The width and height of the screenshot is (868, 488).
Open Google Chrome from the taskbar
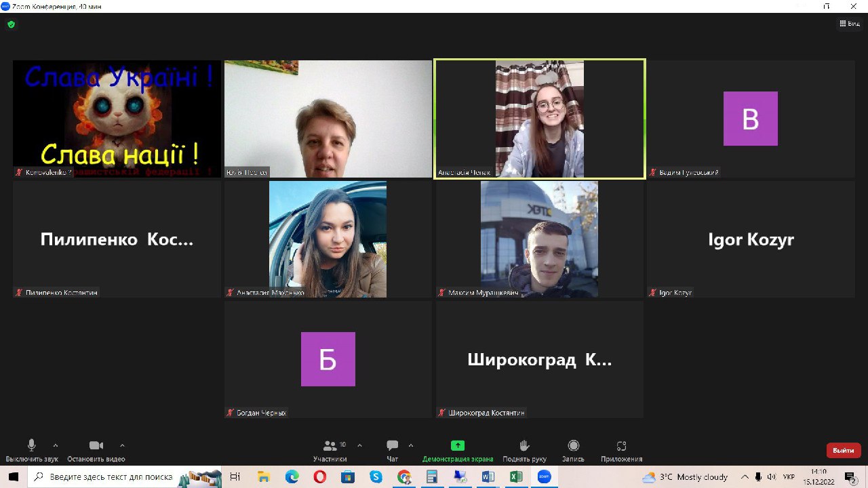(x=404, y=477)
